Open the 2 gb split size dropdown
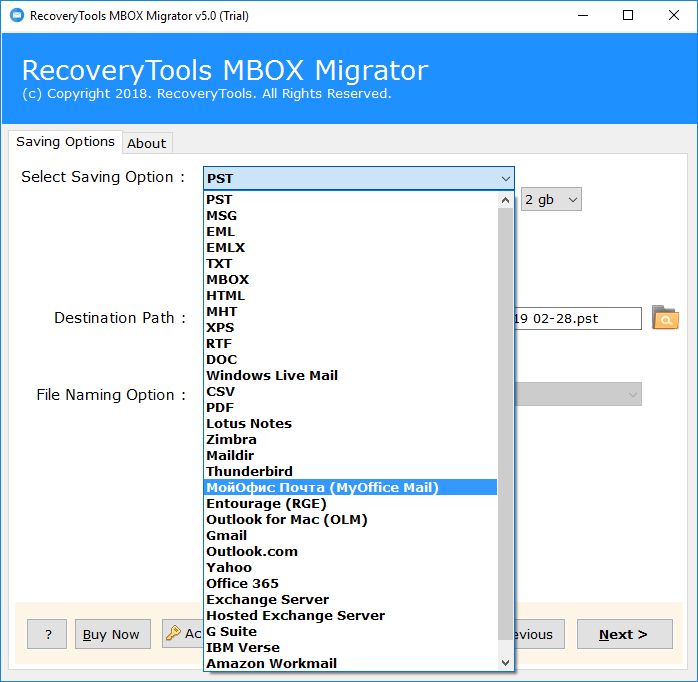Viewport: 698px width, 682px height. (x=551, y=199)
